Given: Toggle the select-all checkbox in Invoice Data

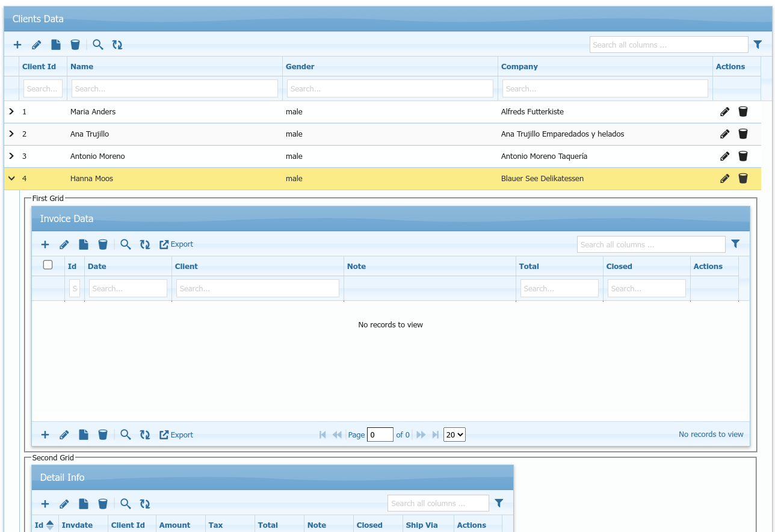Looking at the screenshot, I should point(48,265).
